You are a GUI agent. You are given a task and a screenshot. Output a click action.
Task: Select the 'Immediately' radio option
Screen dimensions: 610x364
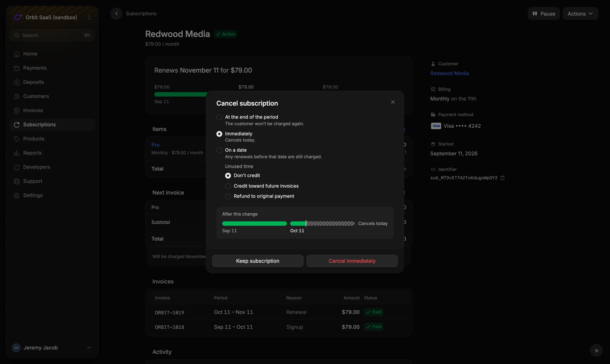(219, 134)
